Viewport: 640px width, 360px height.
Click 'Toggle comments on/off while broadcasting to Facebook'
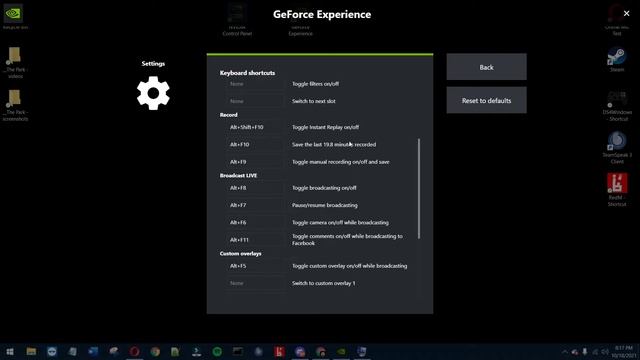(347, 240)
